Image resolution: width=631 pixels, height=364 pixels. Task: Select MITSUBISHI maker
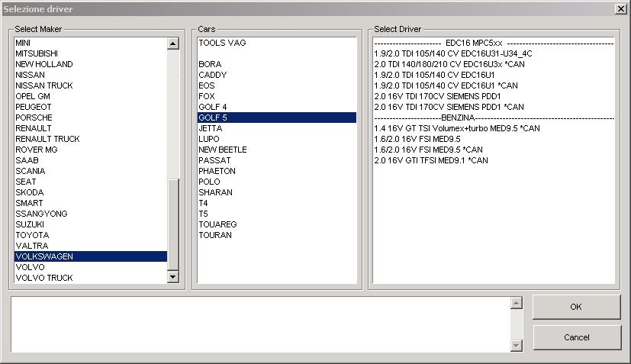point(91,53)
